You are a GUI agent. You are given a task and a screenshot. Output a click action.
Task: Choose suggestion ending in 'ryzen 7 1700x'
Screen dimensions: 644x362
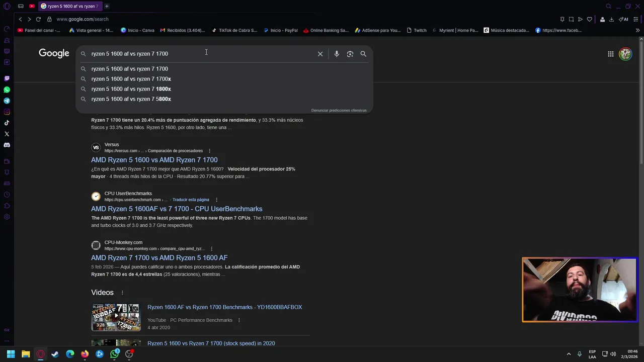(x=224, y=79)
